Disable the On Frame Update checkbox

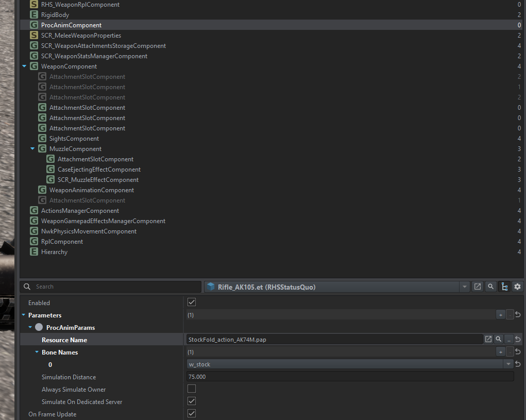pyautogui.click(x=192, y=414)
